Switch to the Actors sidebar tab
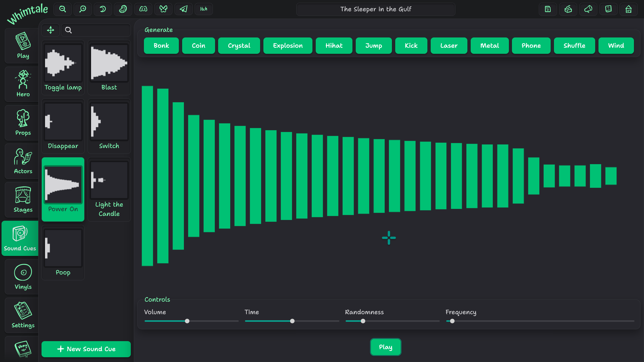Viewport: 644px width, 362px height. pos(23,161)
